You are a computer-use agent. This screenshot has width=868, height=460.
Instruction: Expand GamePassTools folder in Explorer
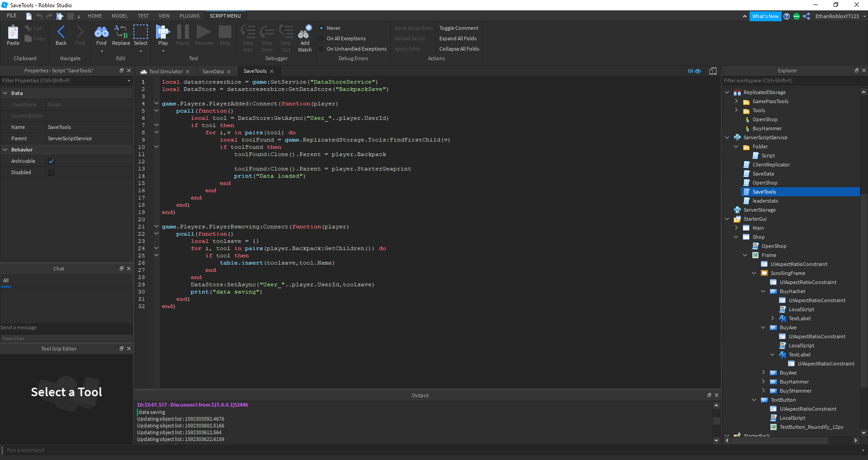pyautogui.click(x=736, y=101)
